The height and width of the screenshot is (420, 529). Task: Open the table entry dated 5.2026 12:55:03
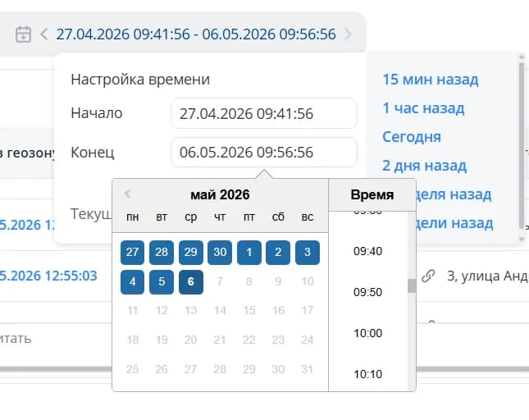coord(48,276)
